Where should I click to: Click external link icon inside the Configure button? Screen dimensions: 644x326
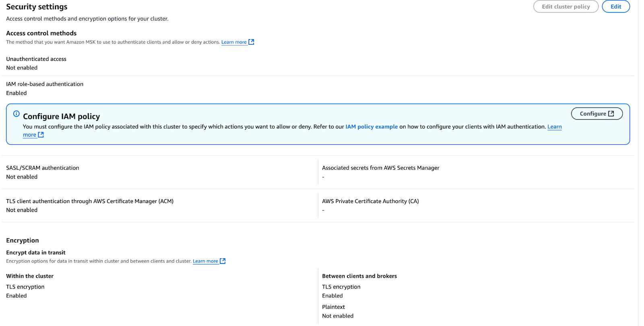(611, 114)
